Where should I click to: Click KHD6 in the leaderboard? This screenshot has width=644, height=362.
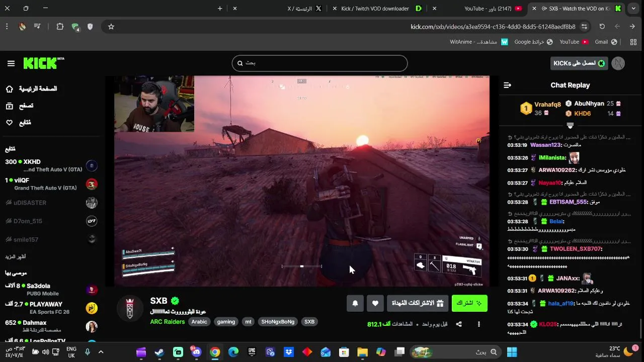tap(583, 114)
